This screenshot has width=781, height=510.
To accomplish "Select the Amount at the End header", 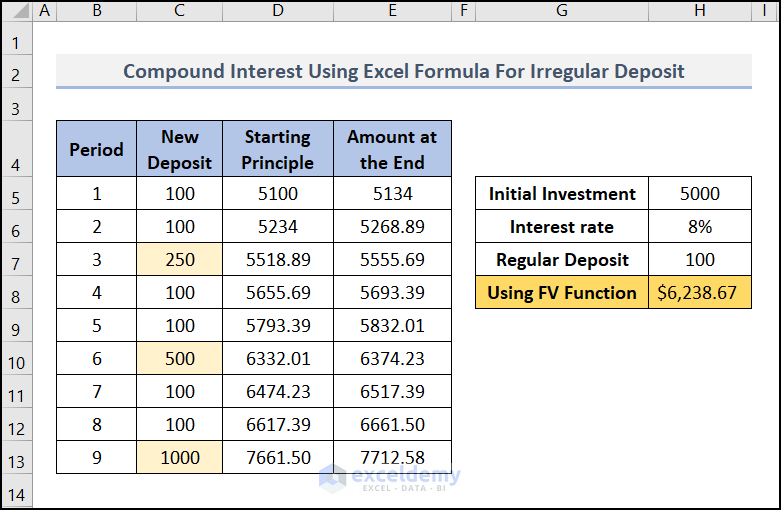I will [x=392, y=150].
